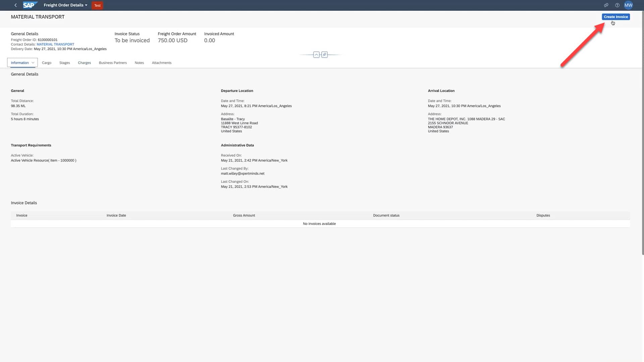Viewport: 644px width, 362px height.
Task: Click the email matt.willey@xpertminds.net
Action: coord(243,174)
